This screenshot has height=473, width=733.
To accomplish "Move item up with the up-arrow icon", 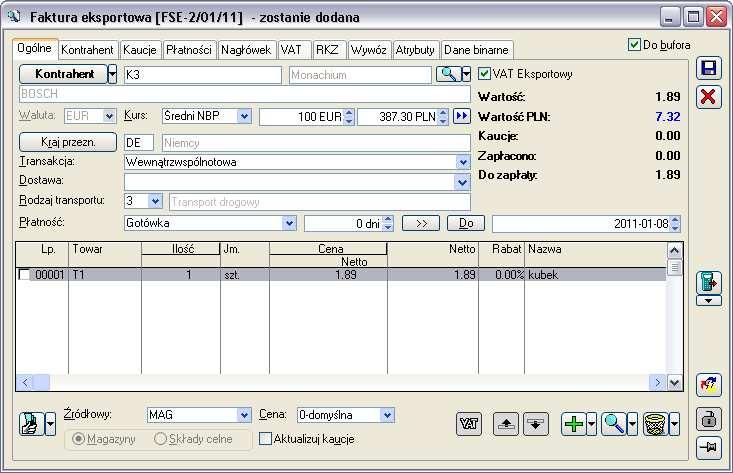I will click(506, 424).
